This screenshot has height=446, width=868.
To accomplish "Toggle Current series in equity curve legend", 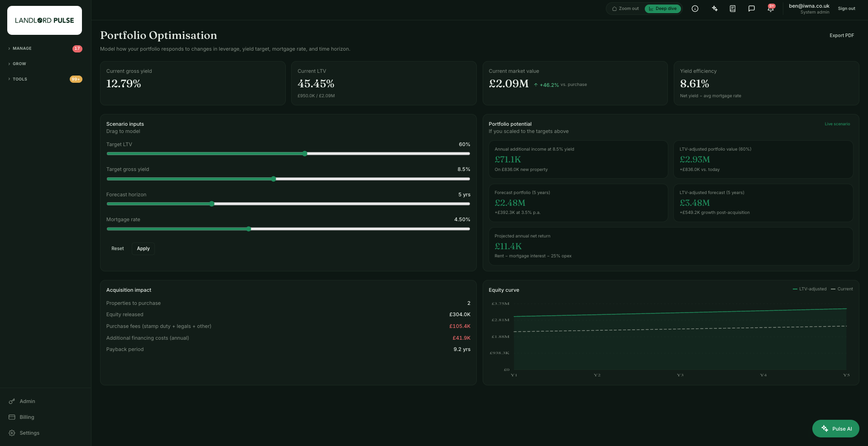I will [842, 289].
